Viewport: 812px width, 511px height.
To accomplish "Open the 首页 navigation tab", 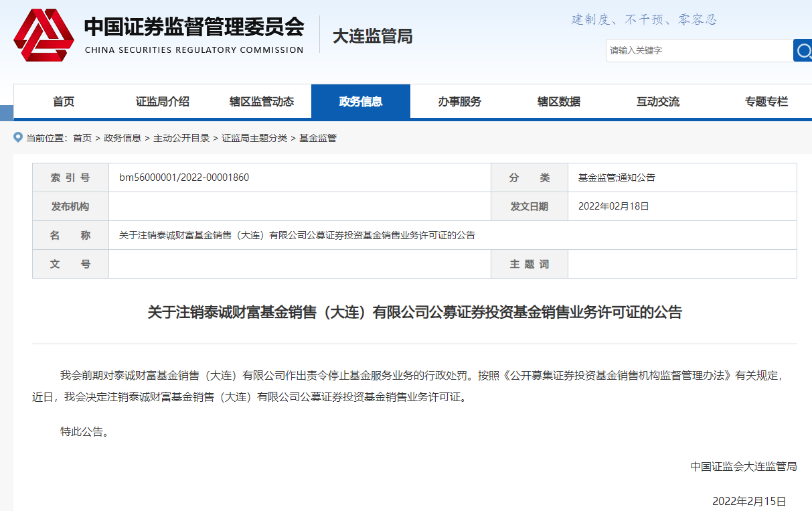I will pos(64,102).
